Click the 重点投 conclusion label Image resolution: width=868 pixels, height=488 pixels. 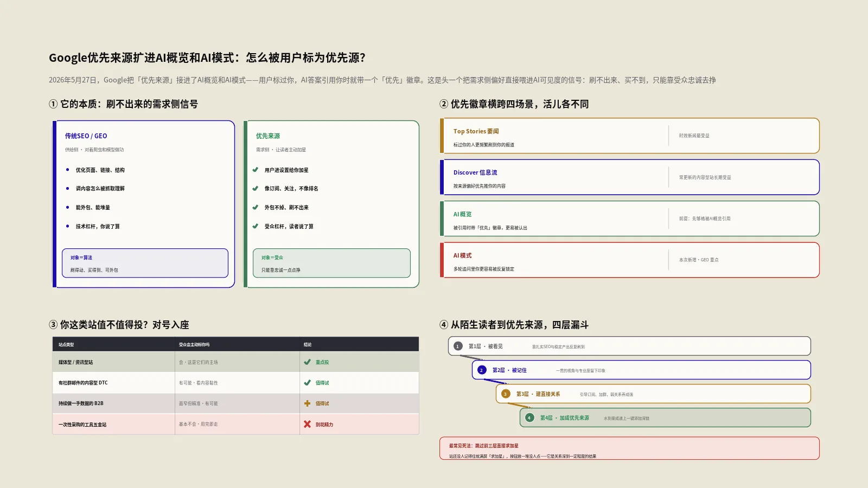(x=322, y=362)
